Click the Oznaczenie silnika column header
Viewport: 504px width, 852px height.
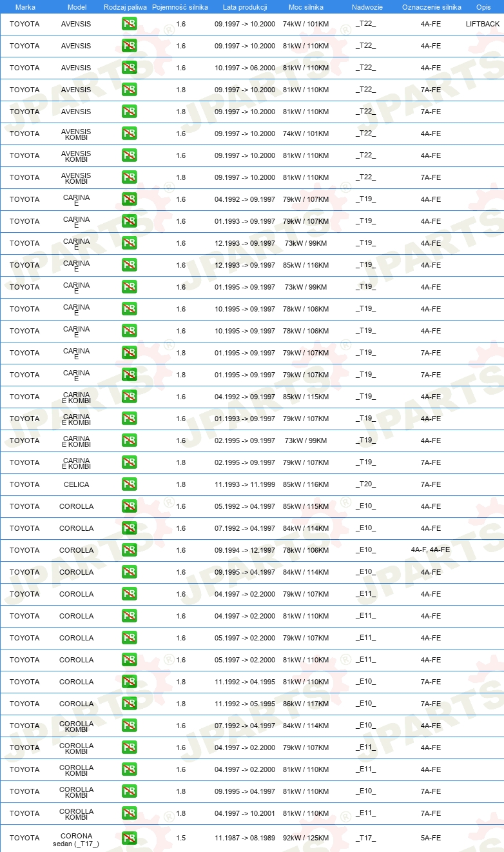(432, 7)
